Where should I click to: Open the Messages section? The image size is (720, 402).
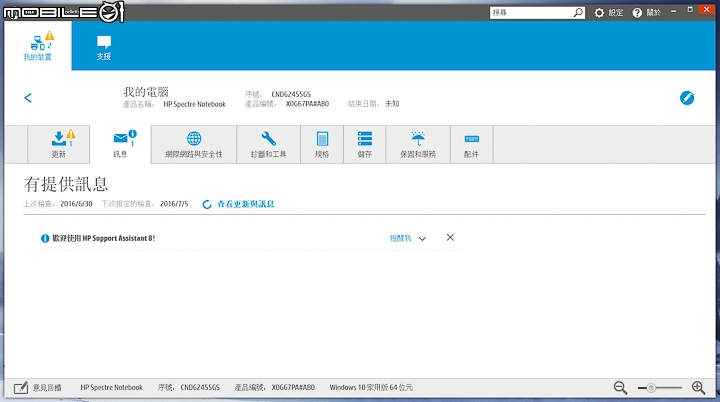pos(120,144)
